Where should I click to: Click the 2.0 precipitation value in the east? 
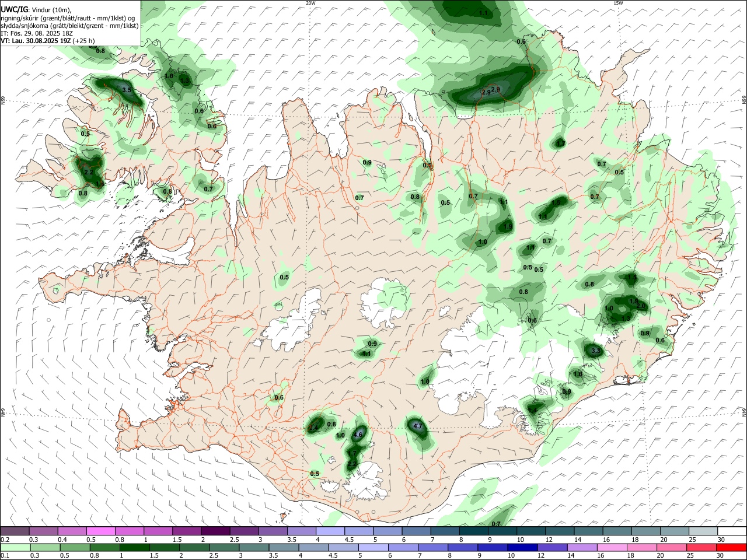(x=640, y=306)
